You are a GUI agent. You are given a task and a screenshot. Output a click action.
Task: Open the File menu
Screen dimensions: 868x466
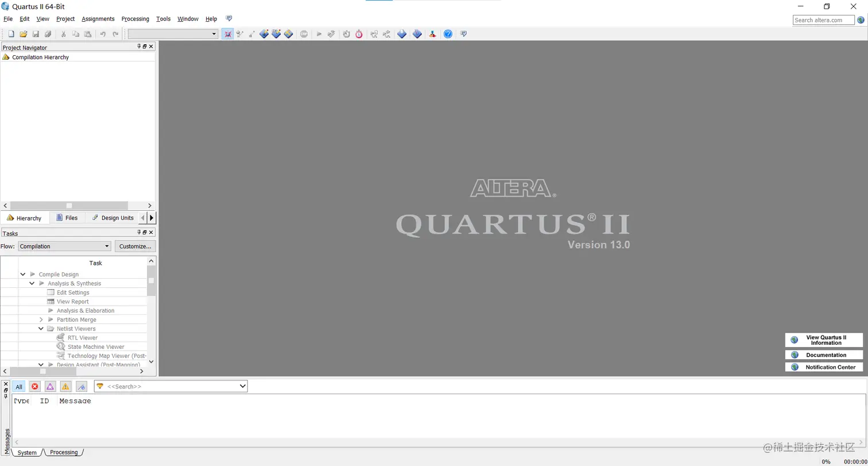pyautogui.click(x=8, y=19)
